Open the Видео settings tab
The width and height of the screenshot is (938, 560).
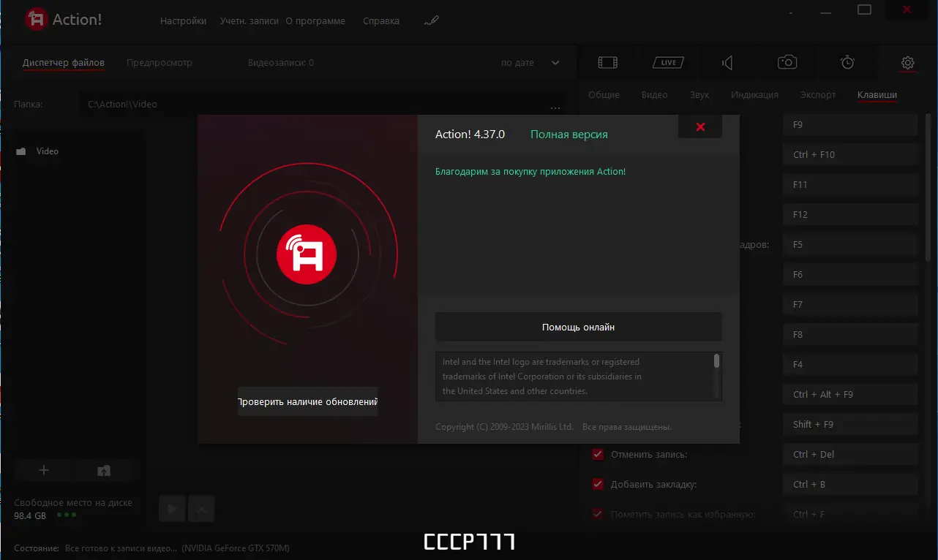654,95
